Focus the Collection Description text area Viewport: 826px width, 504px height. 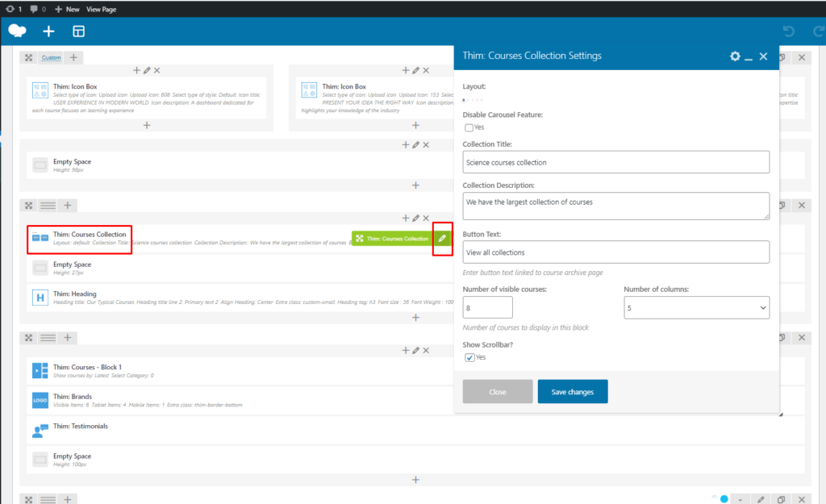point(615,206)
